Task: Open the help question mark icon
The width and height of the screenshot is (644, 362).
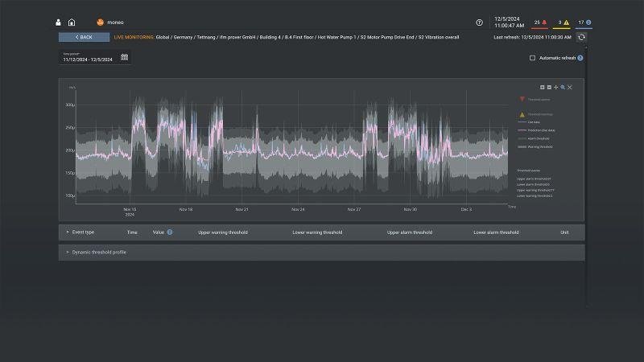Action: tap(479, 23)
